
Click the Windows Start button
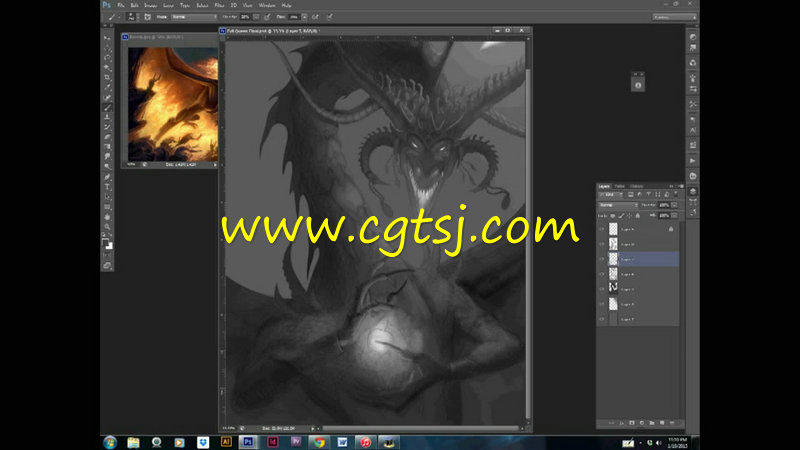110,442
